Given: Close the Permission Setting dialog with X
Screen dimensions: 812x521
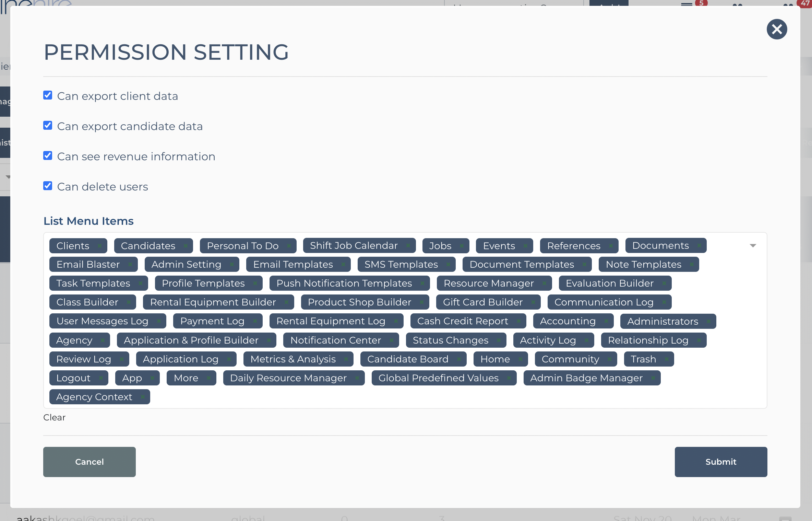Looking at the screenshot, I should pyautogui.click(x=777, y=29).
